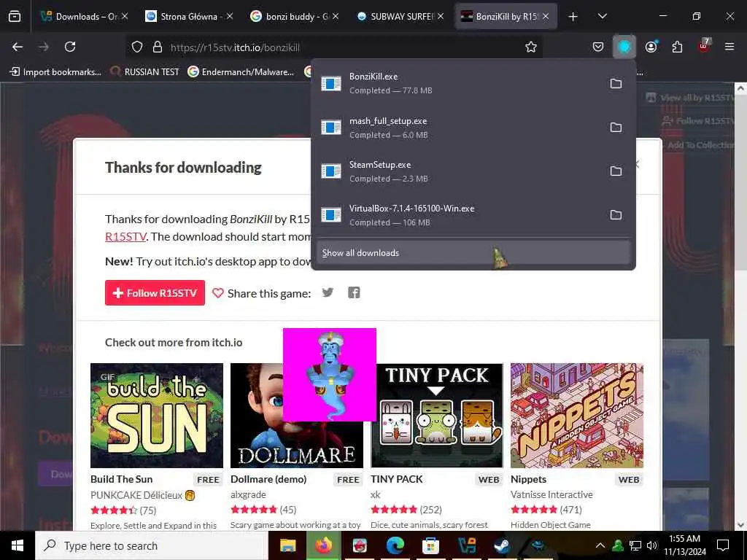Open a new tab
The width and height of the screenshot is (747, 560).
pos(573,17)
